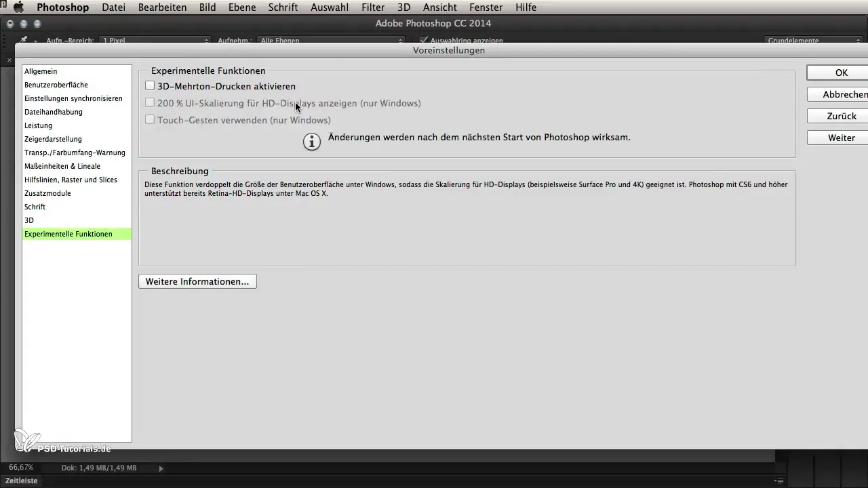Open the Hilfe menu
Image resolution: width=868 pixels, height=488 pixels.
pyautogui.click(x=526, y=7)
